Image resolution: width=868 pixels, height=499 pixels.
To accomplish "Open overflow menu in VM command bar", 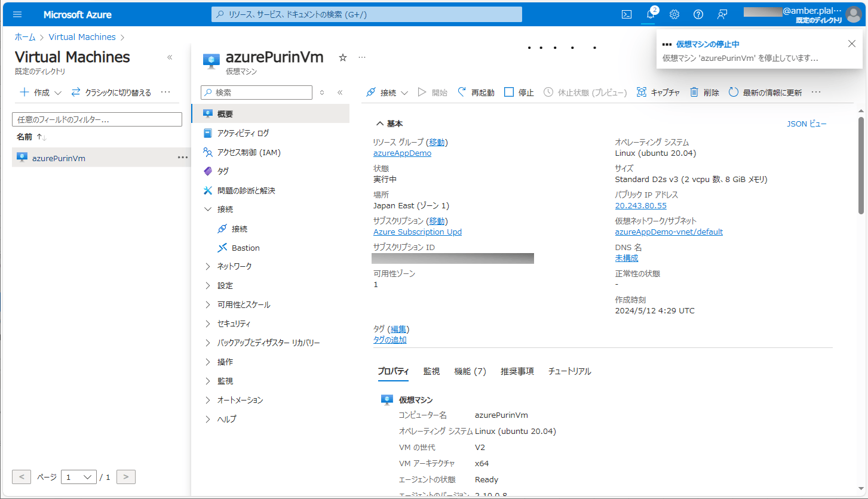I will (816, 93).
